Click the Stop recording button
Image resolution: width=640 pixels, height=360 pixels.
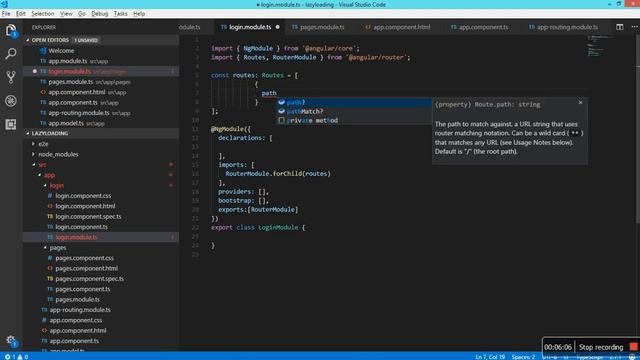pos(601,347)
